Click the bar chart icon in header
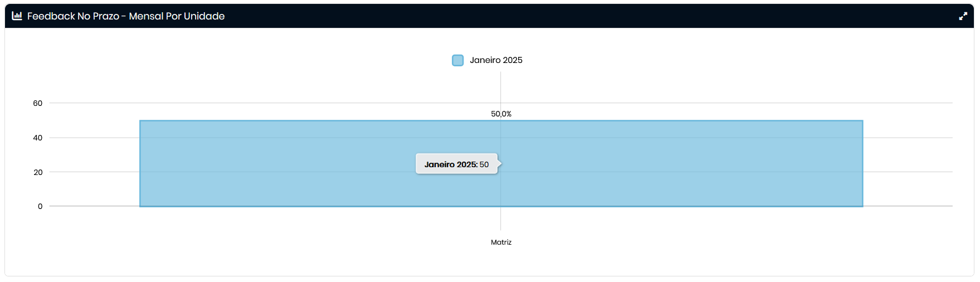 click(17, 16)
